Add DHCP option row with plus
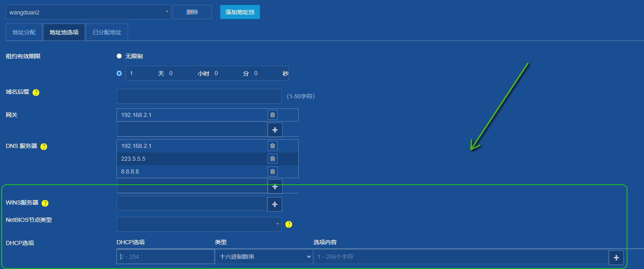 coord(616,257)
